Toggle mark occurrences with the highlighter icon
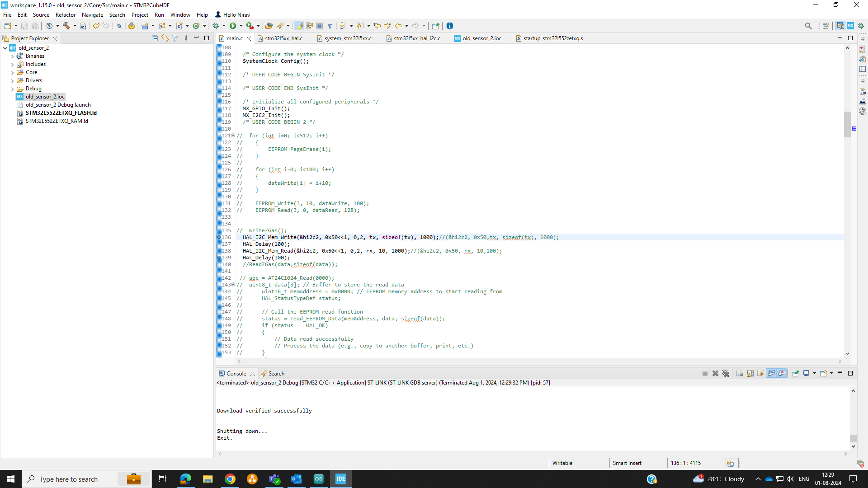868x488 pixels. click(299, 26)
